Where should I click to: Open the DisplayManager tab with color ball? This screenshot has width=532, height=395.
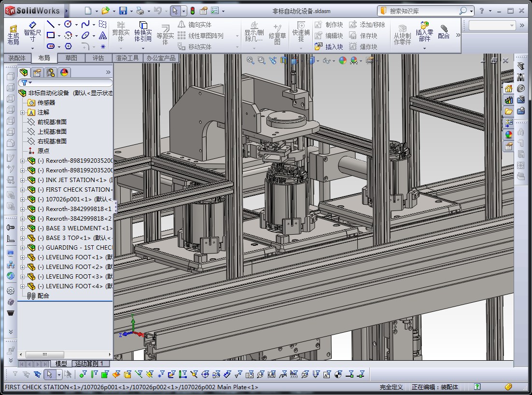64,72
